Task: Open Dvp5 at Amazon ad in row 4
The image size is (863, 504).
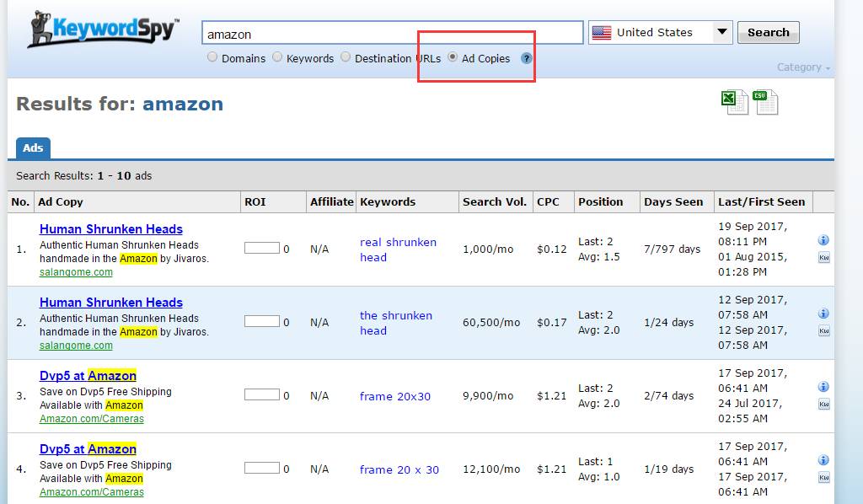Action: 88,448
